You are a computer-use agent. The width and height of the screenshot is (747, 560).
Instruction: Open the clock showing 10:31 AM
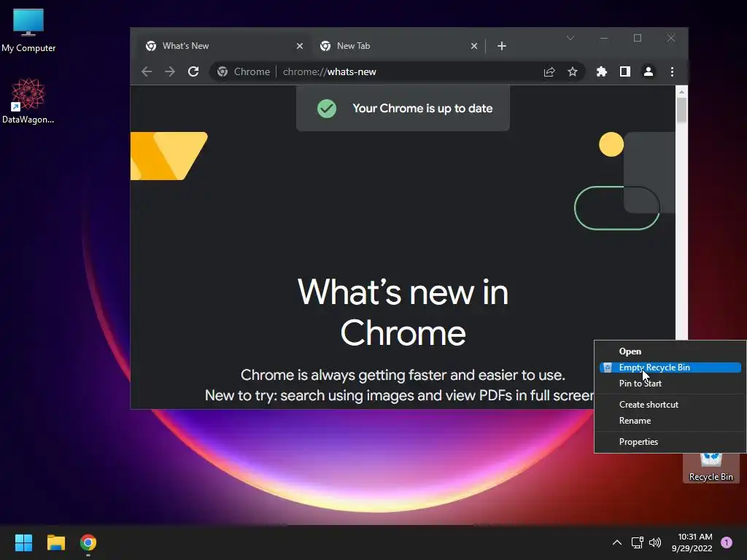click(x=692, y=542)
